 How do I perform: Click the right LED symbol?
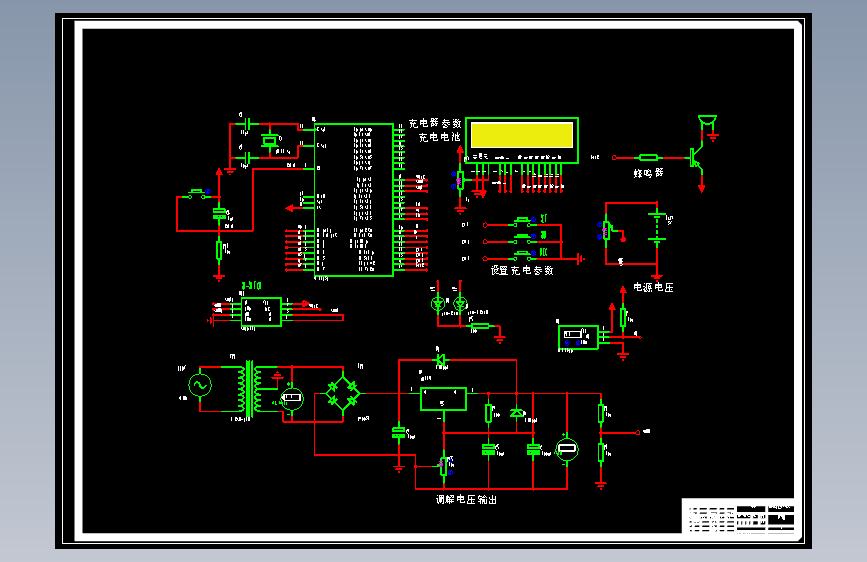click(460, 304)
